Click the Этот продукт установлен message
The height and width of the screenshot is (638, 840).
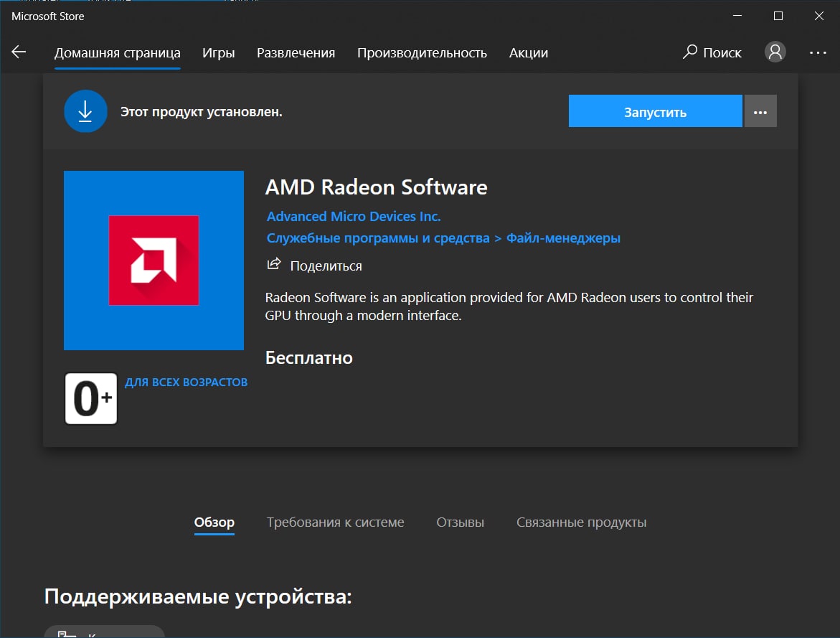click(201, 112)
